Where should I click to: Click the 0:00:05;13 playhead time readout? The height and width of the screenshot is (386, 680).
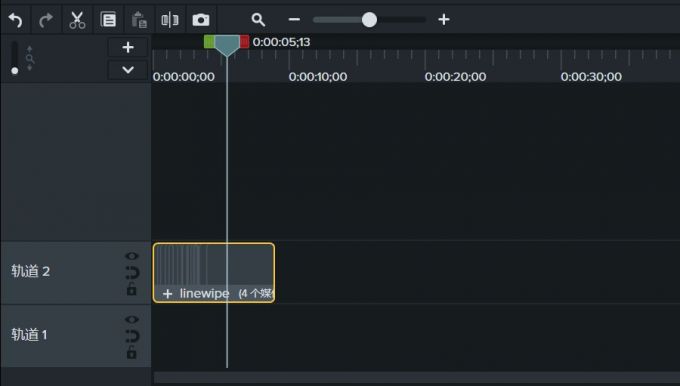pos(281,42)
